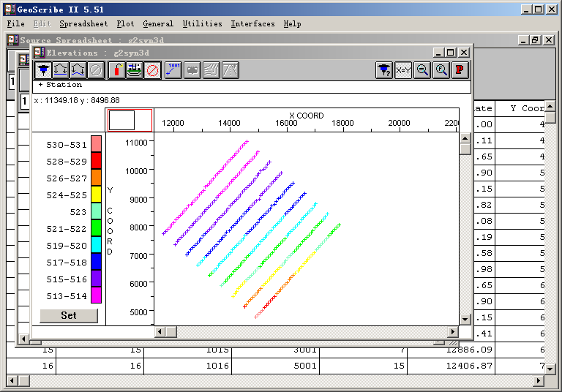
Task: Click the spreadsheet vertical scrollbar down arrow
Action: pyautogui.click(x=550, y=368)
